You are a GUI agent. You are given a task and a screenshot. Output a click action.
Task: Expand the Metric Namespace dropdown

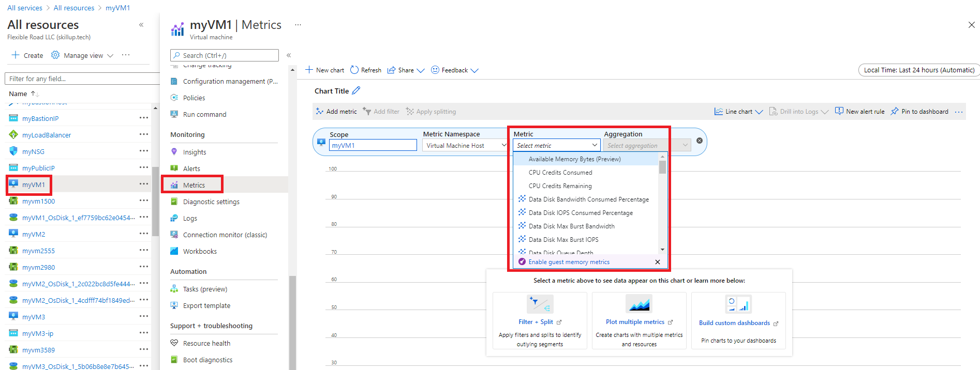(x=503, y=145)
